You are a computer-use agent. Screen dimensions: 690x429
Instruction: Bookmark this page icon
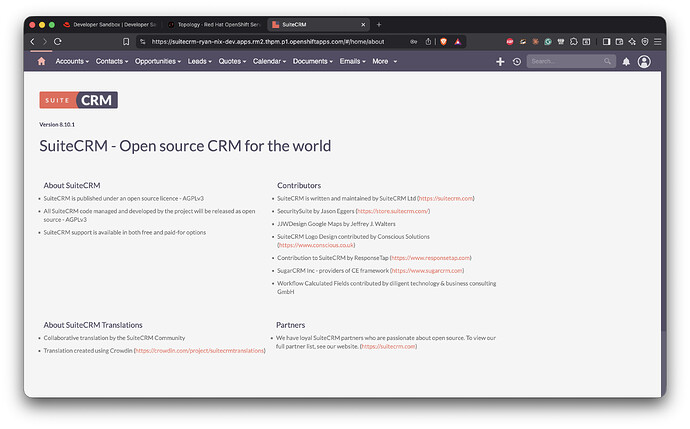(126, 41)
